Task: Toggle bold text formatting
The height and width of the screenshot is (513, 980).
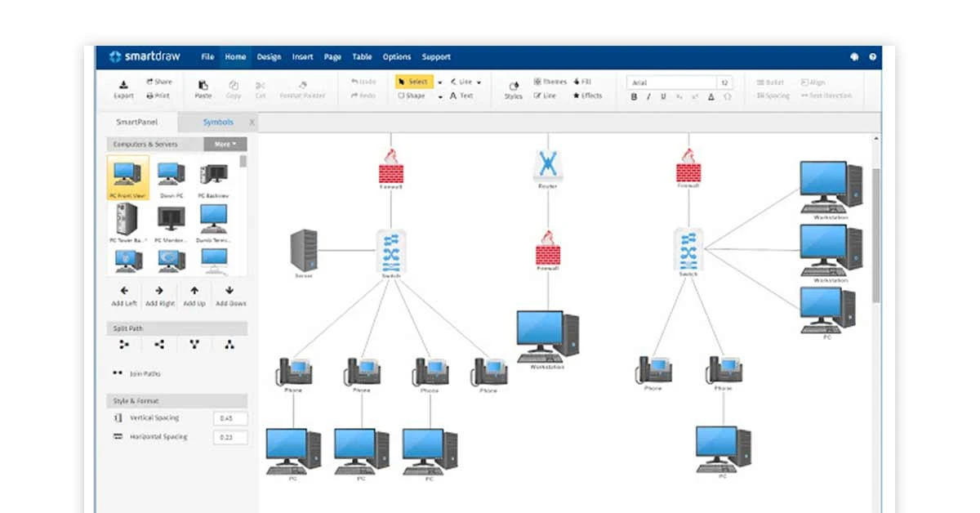Action: (x=634, y=96)
